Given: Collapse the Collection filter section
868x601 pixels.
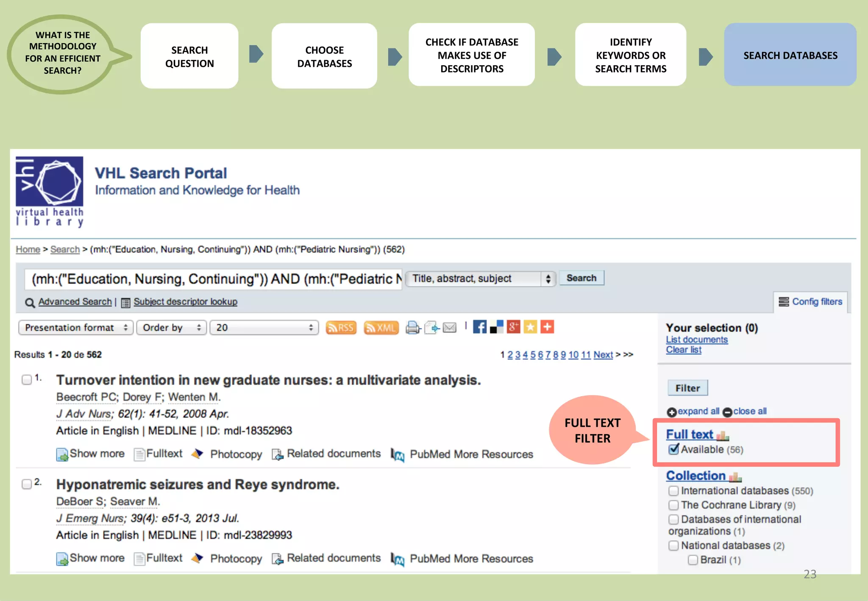Looking at the screenshot, I should tap(696, 476).
